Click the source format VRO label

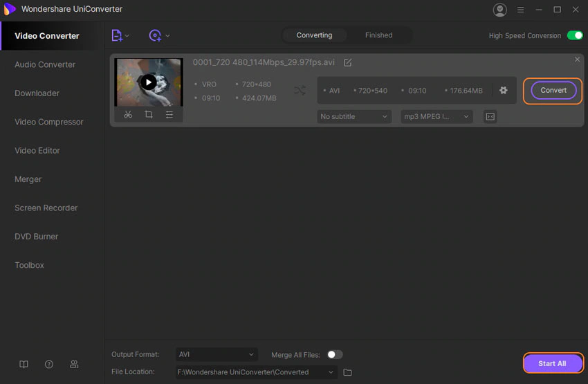(x=209, y=84)
